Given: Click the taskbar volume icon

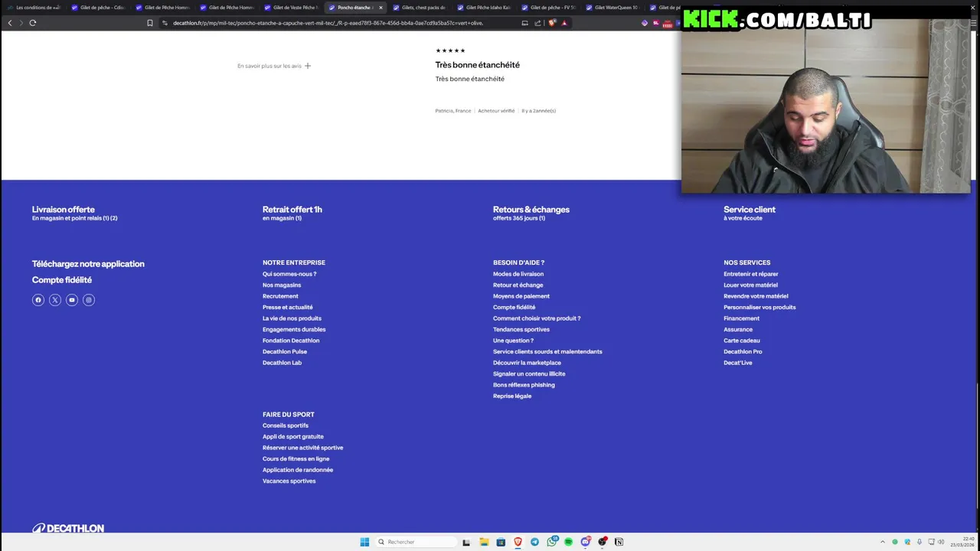Looking at the screenshot, I should [x=941, y=542].
